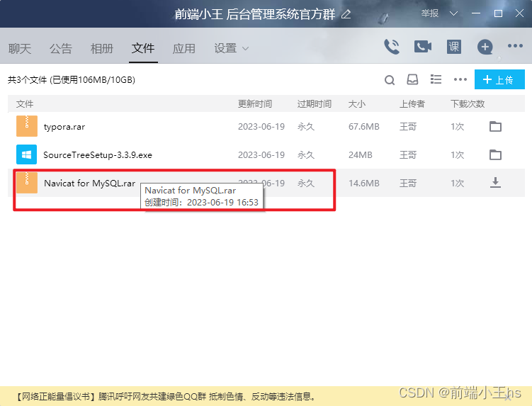
Task: Click the group title 前端小王 后台管理系统官方群
Action: point(255,14)
